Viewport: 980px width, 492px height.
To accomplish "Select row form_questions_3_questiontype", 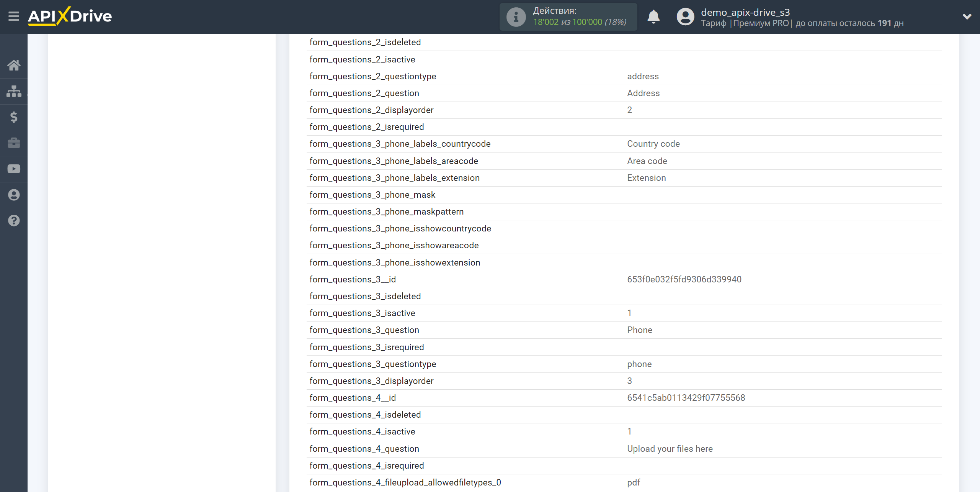I will pos(624,364).
